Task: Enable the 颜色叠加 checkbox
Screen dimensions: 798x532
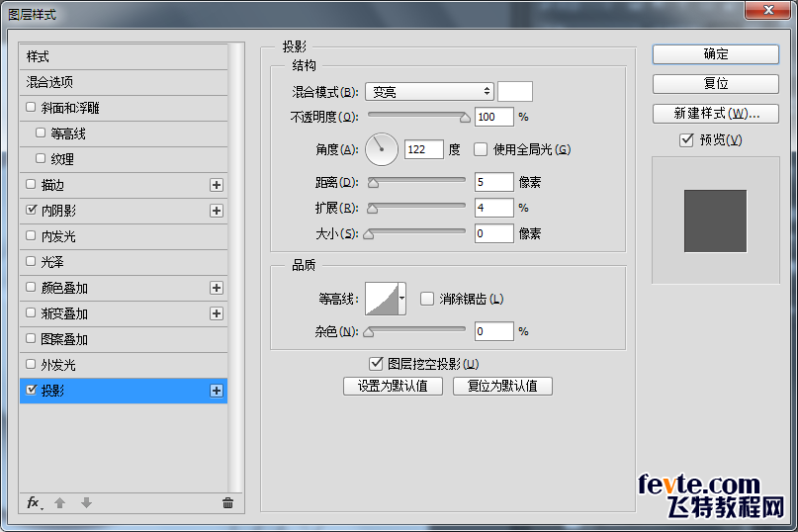Action: 31,287
